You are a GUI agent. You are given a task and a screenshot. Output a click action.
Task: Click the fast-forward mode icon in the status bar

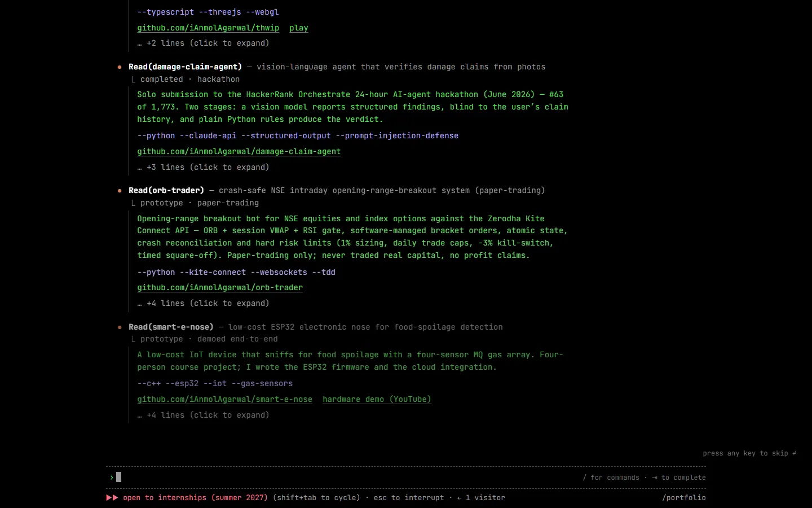pos(112,498)
